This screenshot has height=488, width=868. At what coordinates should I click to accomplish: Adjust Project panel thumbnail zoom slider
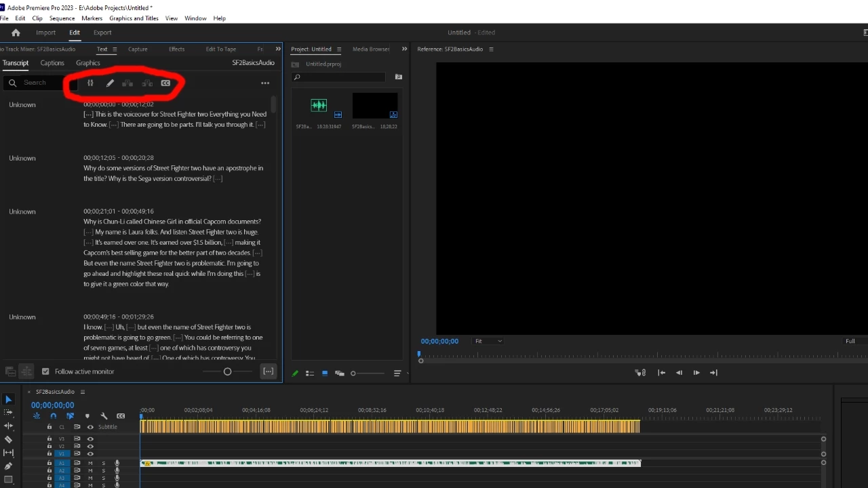pos(367,373)
